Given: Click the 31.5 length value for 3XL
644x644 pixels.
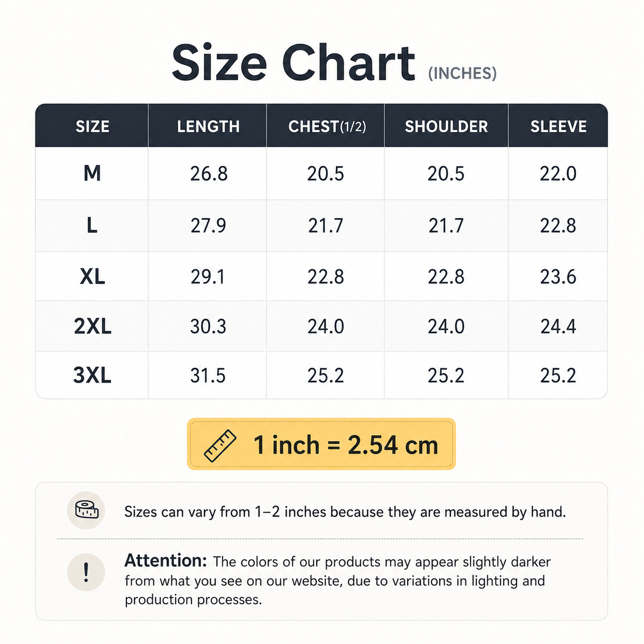Looking at the screenshot, I should pyautogui.click(x=207, y=376).
